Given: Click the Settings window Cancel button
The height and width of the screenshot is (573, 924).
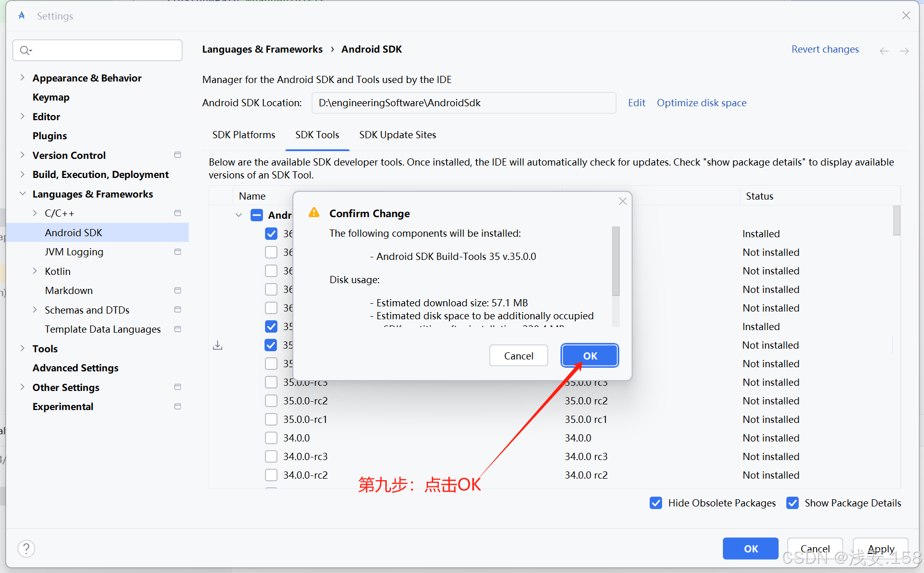Looking at the screenshot, I should coord(815,549).
